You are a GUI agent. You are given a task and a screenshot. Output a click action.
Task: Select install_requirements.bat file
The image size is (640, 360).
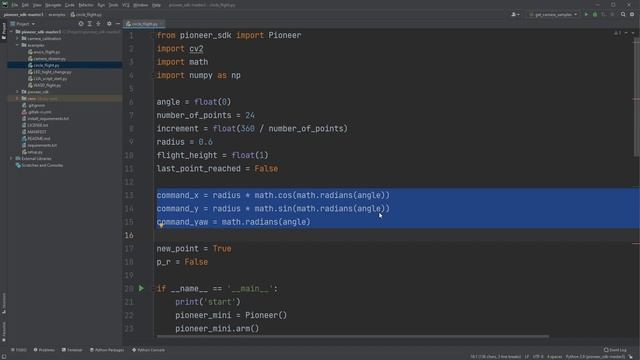45,118
